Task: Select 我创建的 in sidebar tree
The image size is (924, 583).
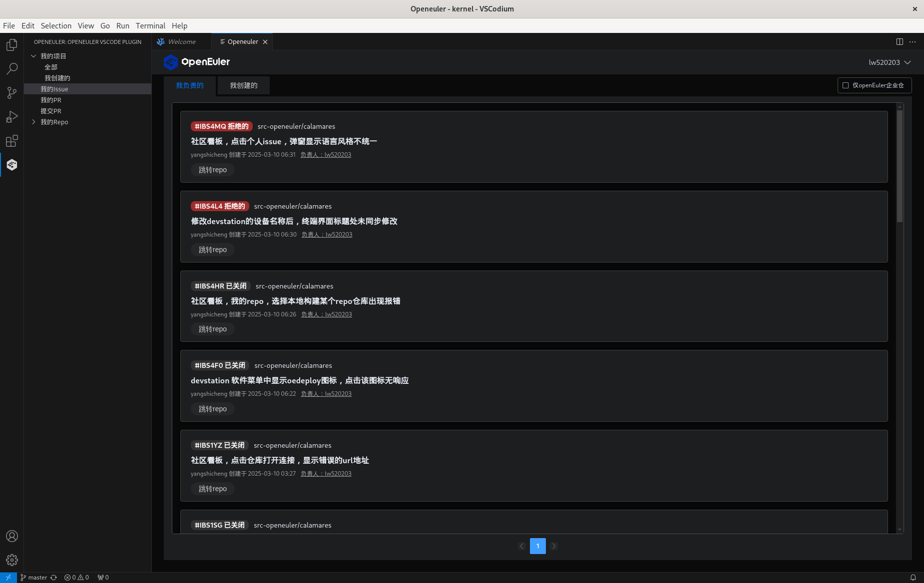Action: coord(57,78)
